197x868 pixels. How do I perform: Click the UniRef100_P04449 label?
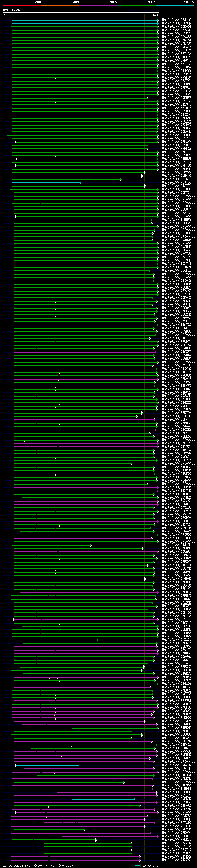[x=177, y=426]
